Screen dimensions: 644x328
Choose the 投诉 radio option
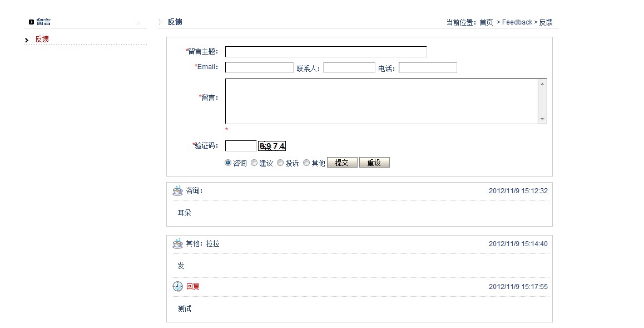click(280, 163)
